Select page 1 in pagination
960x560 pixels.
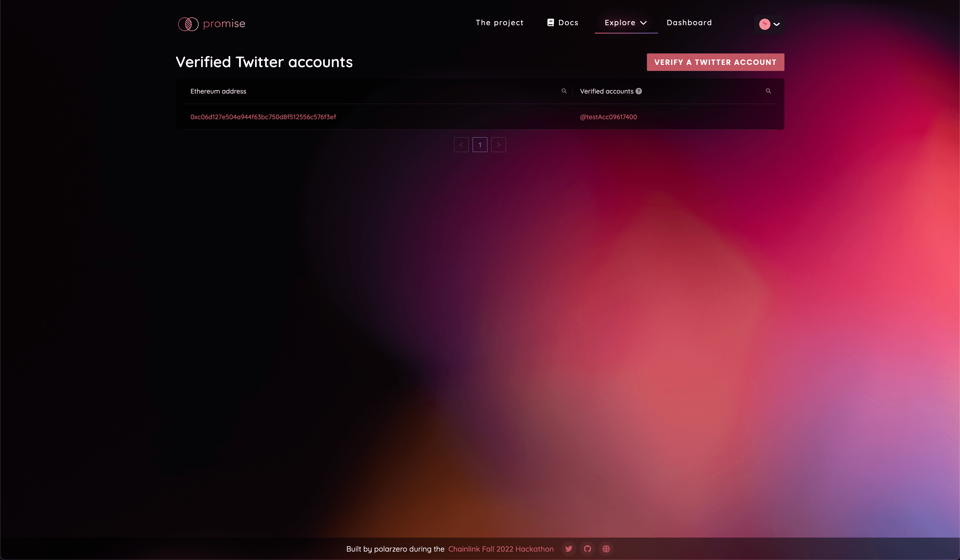(x=480, y=145)
